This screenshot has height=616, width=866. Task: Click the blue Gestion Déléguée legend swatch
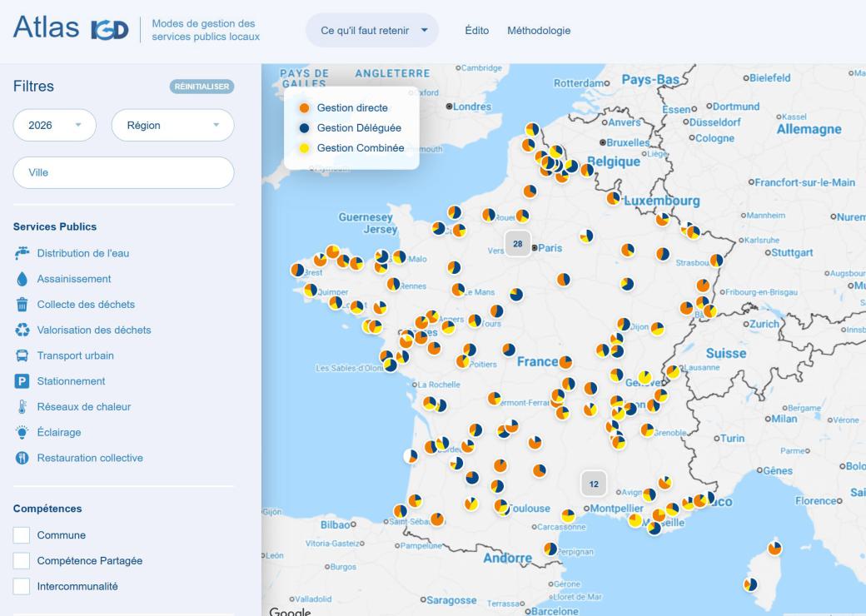(x=304, y=128)
